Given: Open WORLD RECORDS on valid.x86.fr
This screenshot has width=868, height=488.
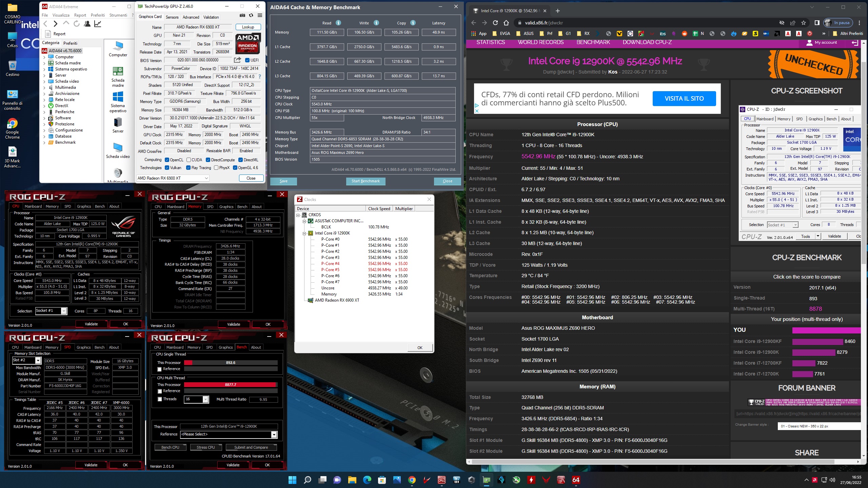Looking at the screenshot, I should click(541, 42).
